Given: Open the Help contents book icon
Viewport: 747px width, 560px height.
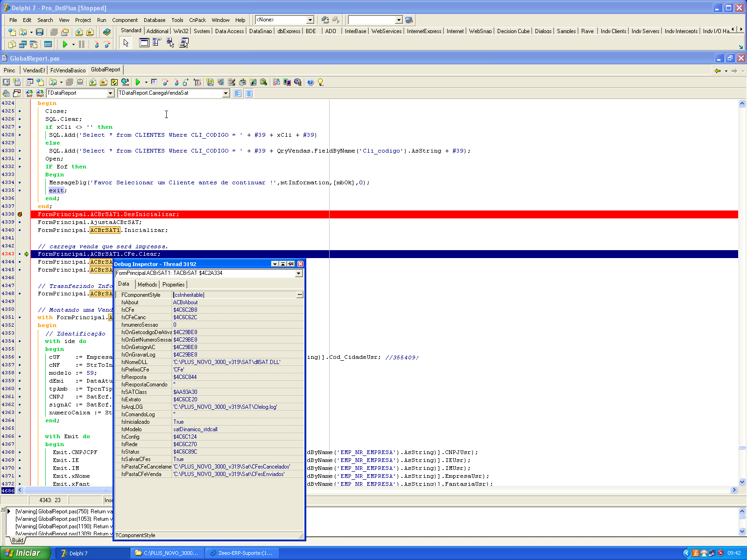Looking at the screenshot, I should pyautogui.click(x=107, y=32).
